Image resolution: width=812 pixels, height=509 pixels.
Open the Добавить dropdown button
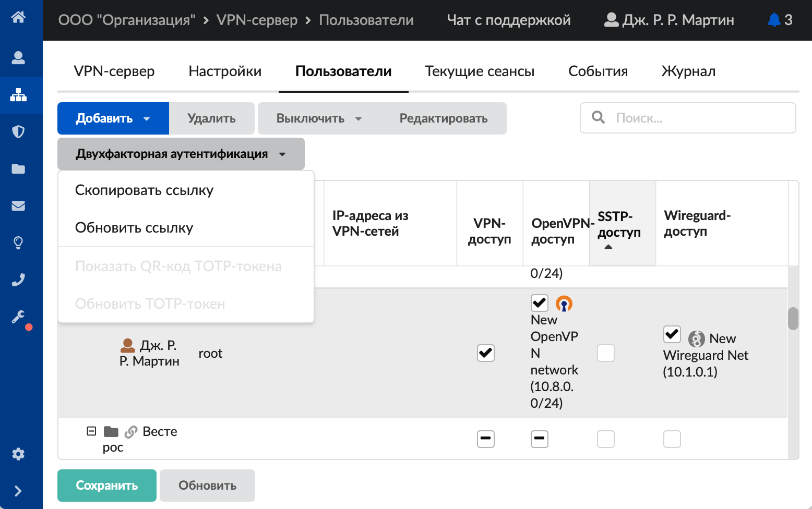point(113,118)
